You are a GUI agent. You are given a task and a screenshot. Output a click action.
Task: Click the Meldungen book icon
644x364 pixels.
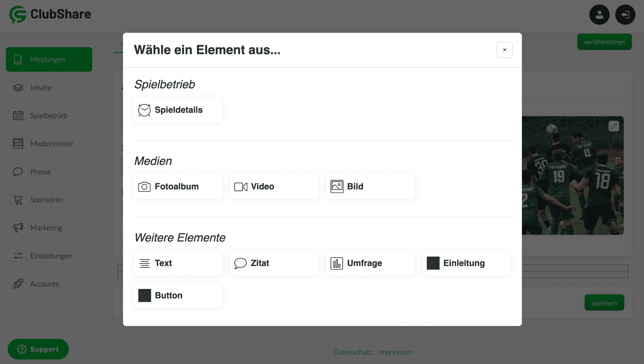(x=18, y=60)
